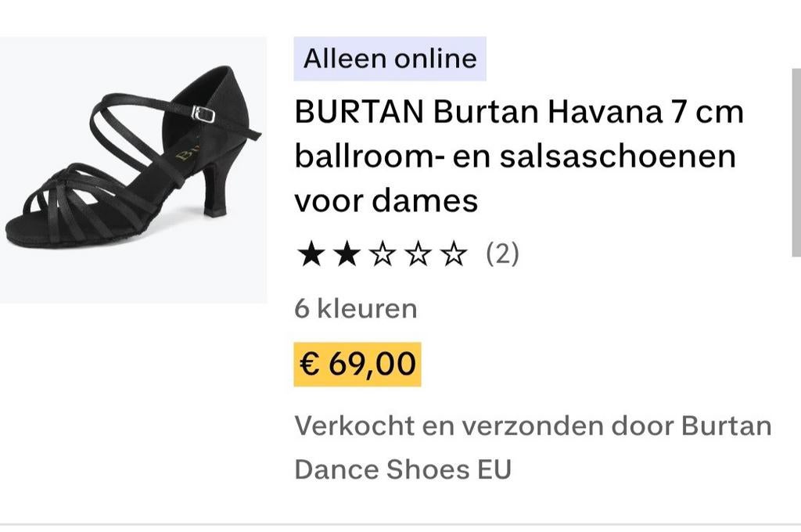The width and height of the screenshot is (801, 532).
Task: Open the BURTAN Burtan Havana product title
Action: point(518,156)
